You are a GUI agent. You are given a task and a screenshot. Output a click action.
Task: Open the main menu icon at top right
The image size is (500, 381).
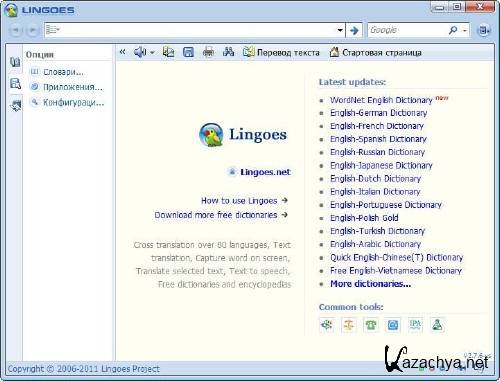tap(483, 31)
